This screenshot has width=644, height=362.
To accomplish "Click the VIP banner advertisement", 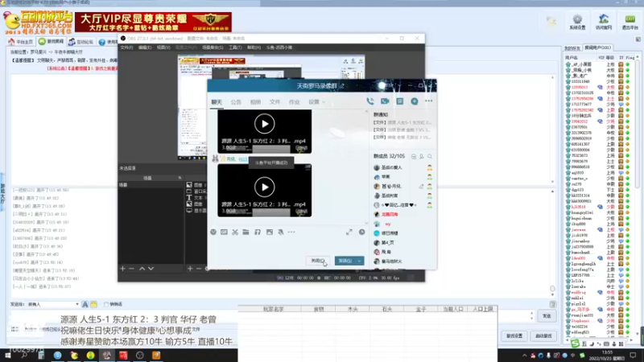I will [x=153, y=22].
